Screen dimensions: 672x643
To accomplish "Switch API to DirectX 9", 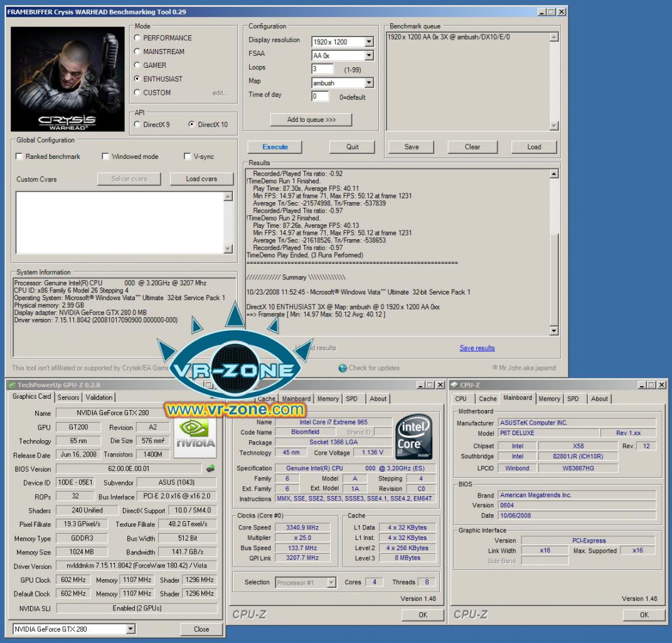I will tap(137, 124).
